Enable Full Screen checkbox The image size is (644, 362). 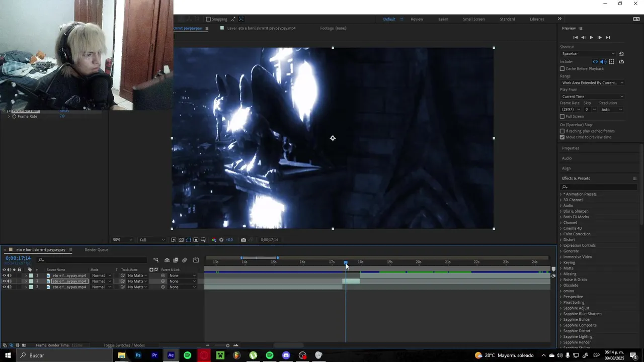[562, 116]
